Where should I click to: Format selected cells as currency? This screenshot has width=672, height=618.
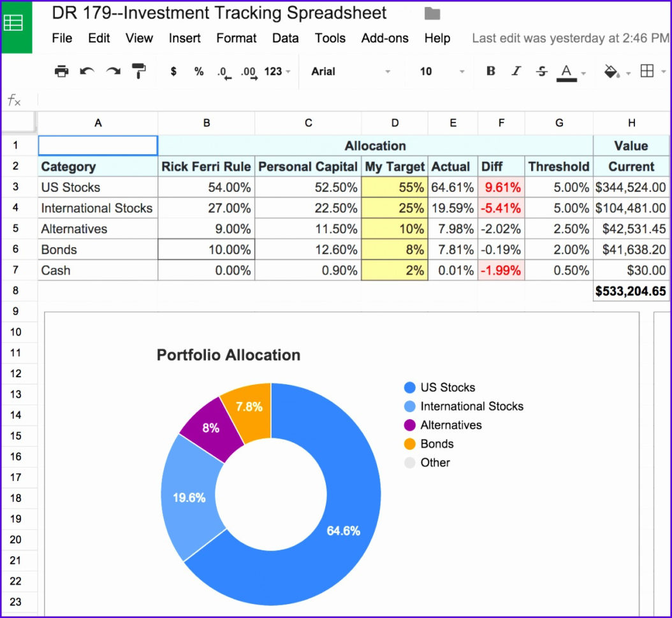173,71
